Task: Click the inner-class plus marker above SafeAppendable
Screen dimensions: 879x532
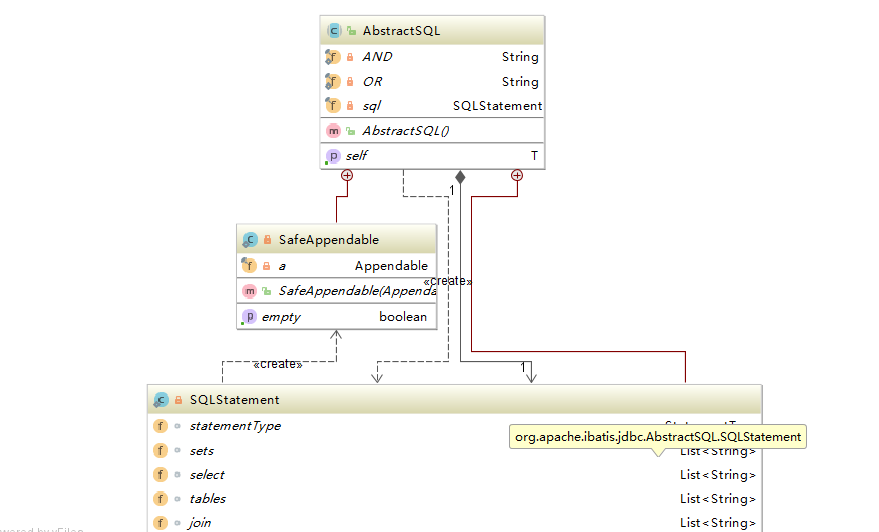Action: [347, 176]
